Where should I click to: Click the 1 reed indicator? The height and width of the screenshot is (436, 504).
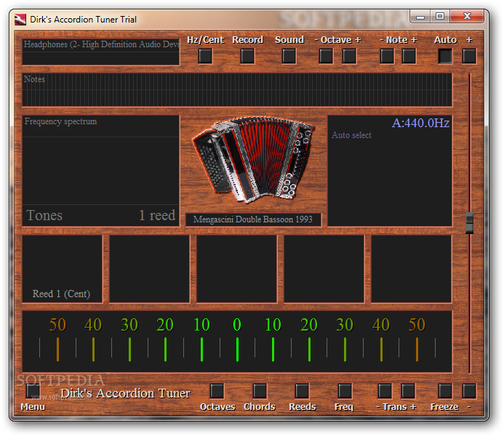(157, 215)
